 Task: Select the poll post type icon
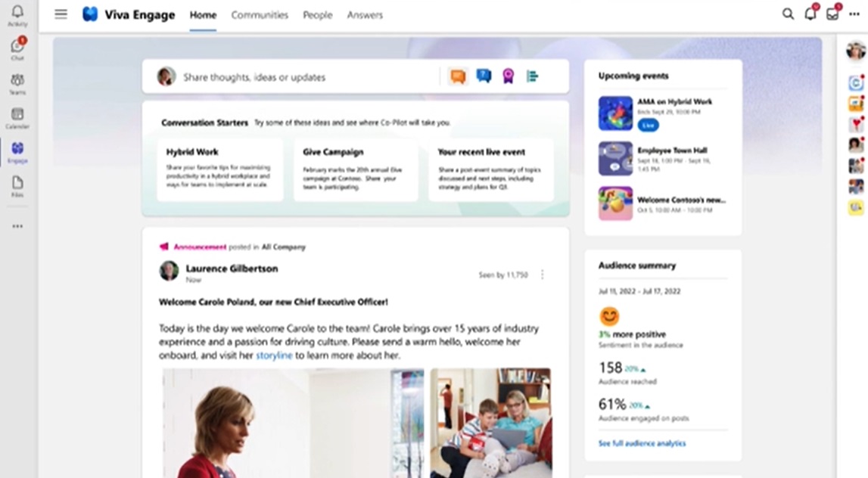click(x=533, y=76)
